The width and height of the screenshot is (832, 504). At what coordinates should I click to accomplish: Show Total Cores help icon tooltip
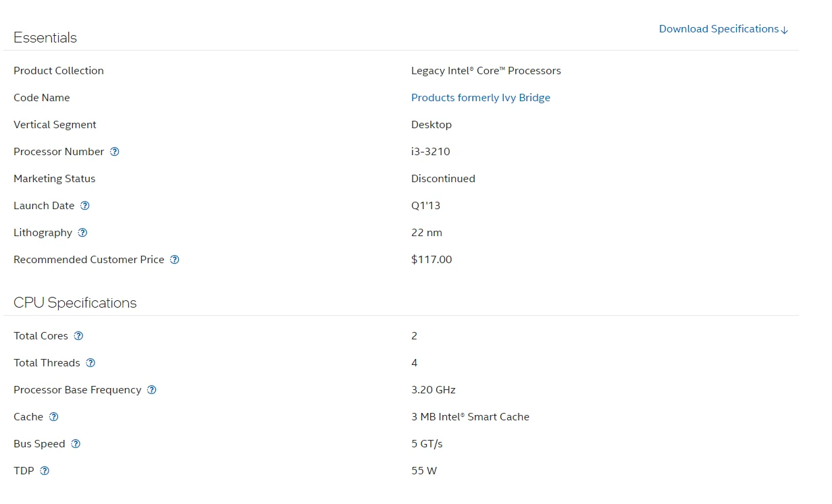(x=79, y=336)
